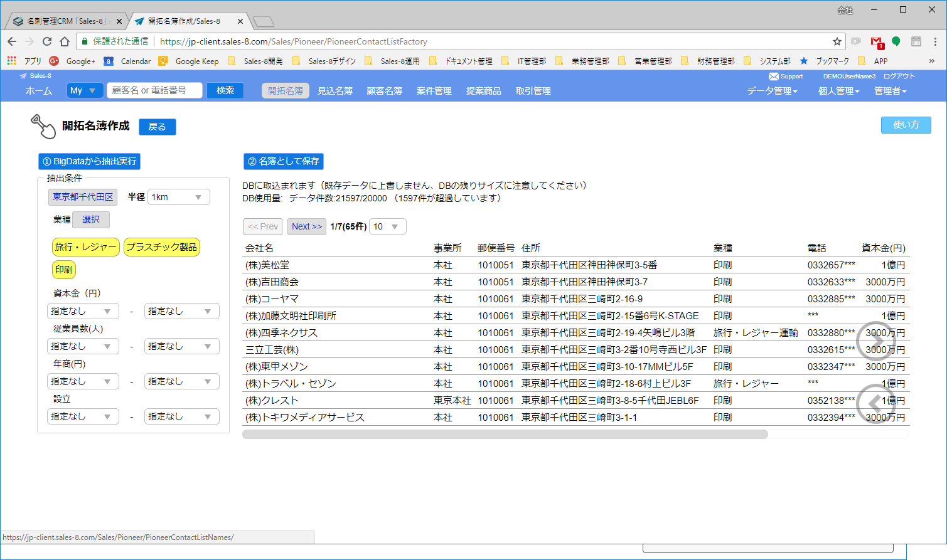This screenshot has height=560, width=947.
Task: Switch to 見込名簿 tab
Action: pos(334,91)
